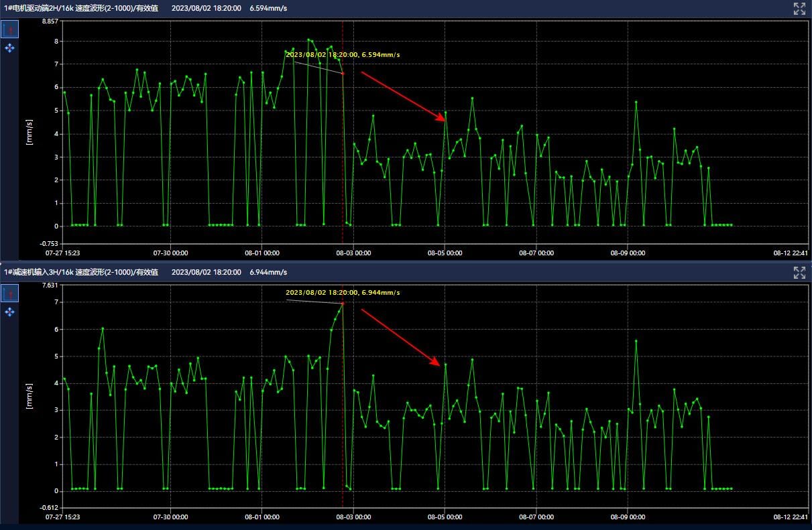Select the cursor marker tool in motor chart
The width and height of the screenshot is (812, 530).
[x=10, y=29]
